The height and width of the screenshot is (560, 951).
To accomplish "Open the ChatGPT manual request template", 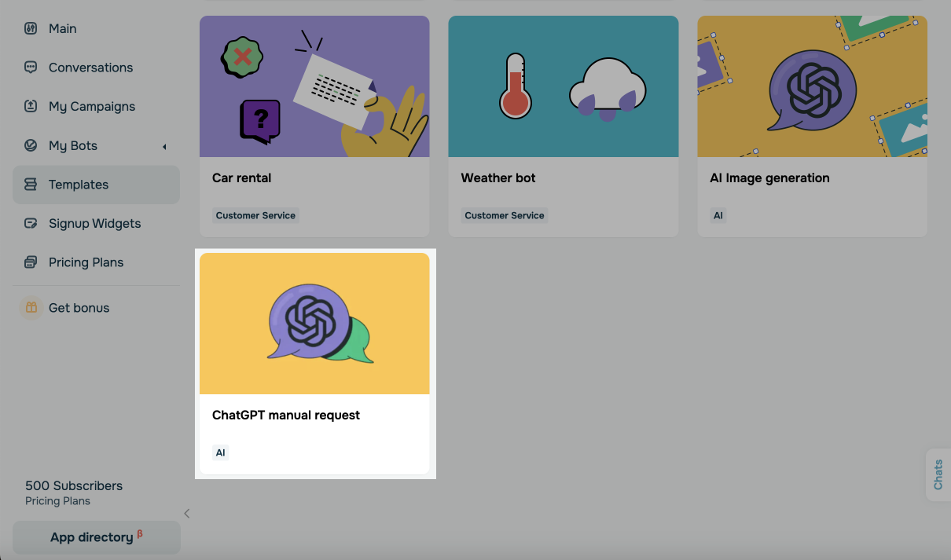I will click(x=314, y=364).
